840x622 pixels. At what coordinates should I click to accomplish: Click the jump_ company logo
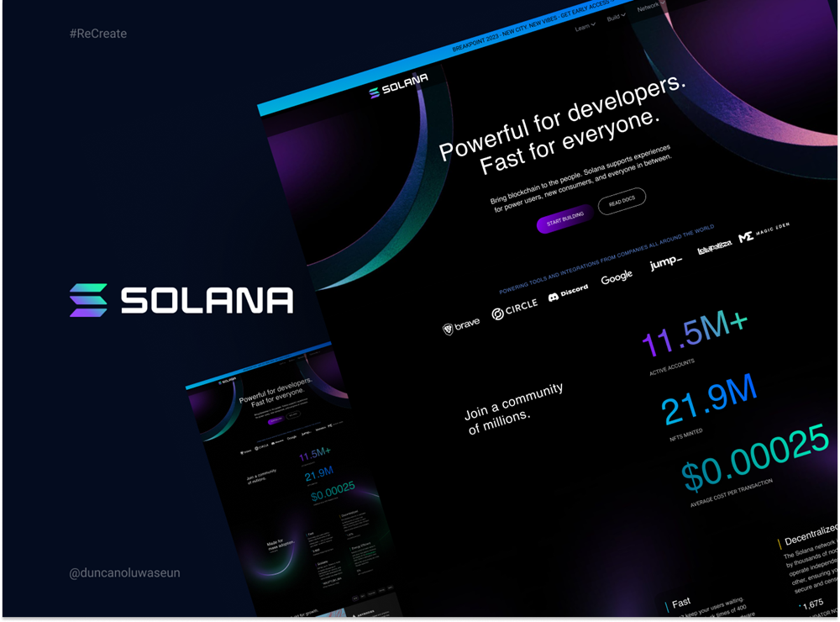click(665, 264)
